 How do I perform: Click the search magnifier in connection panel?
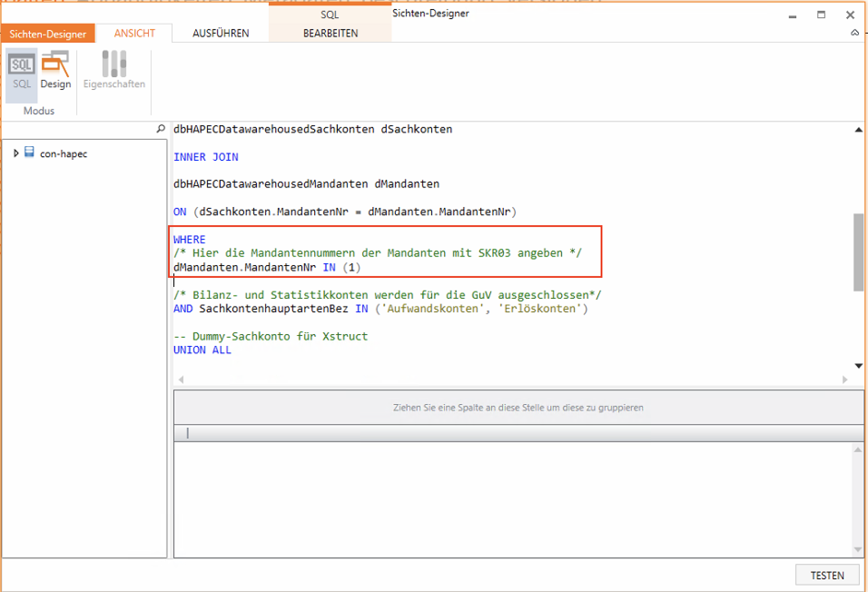161,129
